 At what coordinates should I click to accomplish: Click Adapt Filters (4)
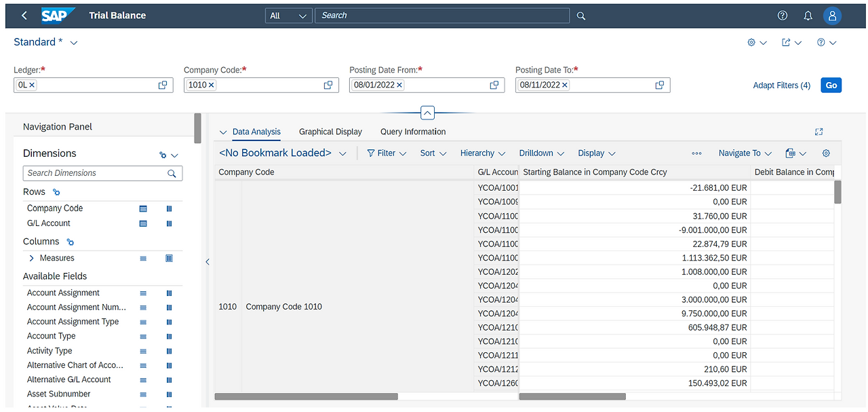click(782, 86)
